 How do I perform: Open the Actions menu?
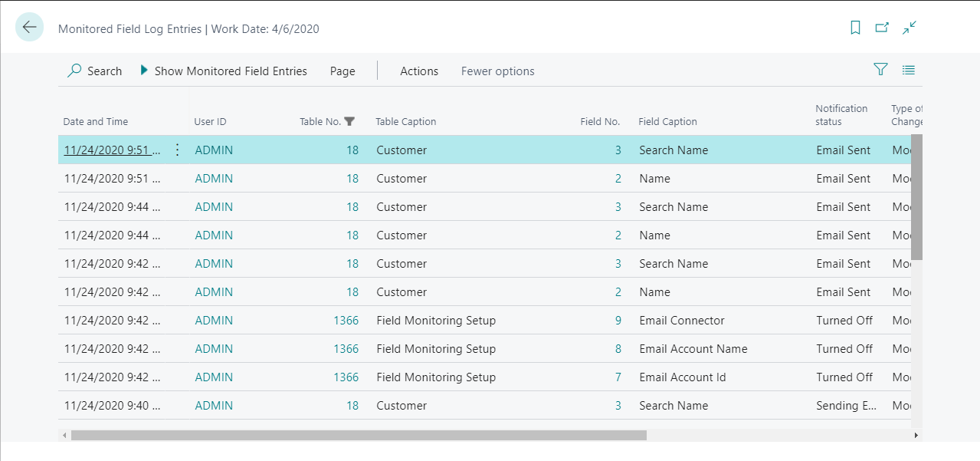(418, 71)
